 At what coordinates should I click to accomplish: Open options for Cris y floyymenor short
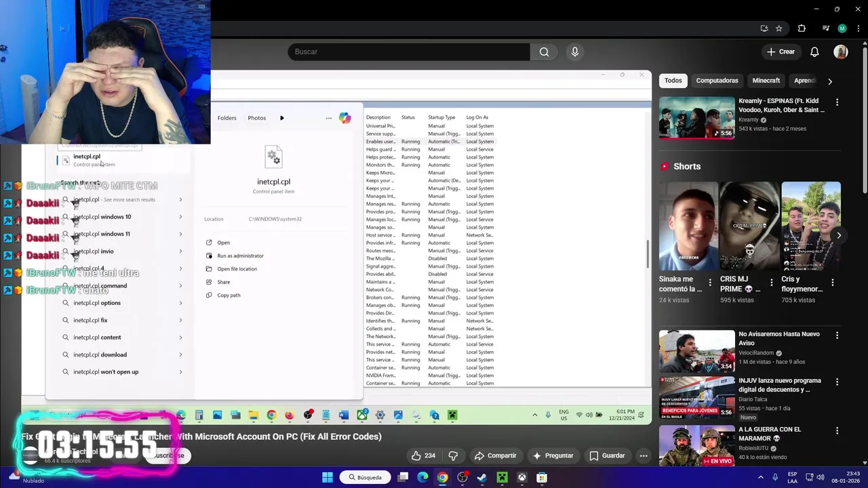833,283
